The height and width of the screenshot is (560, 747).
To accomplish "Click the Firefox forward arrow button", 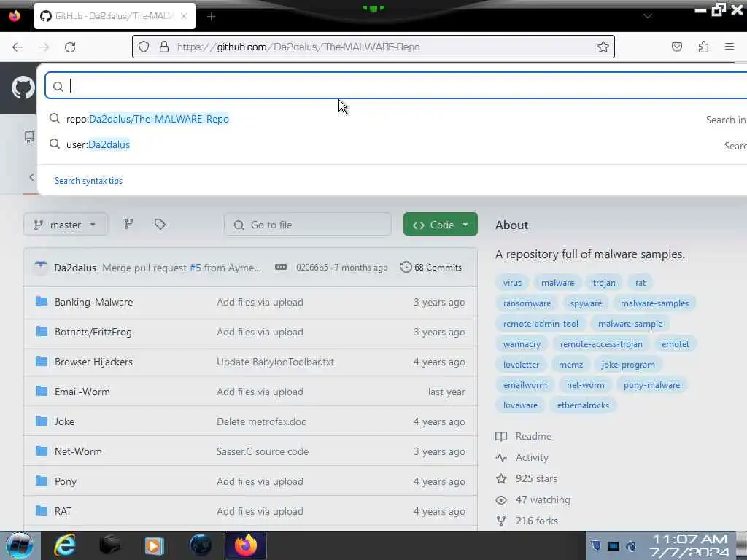I will coord(44,47).
